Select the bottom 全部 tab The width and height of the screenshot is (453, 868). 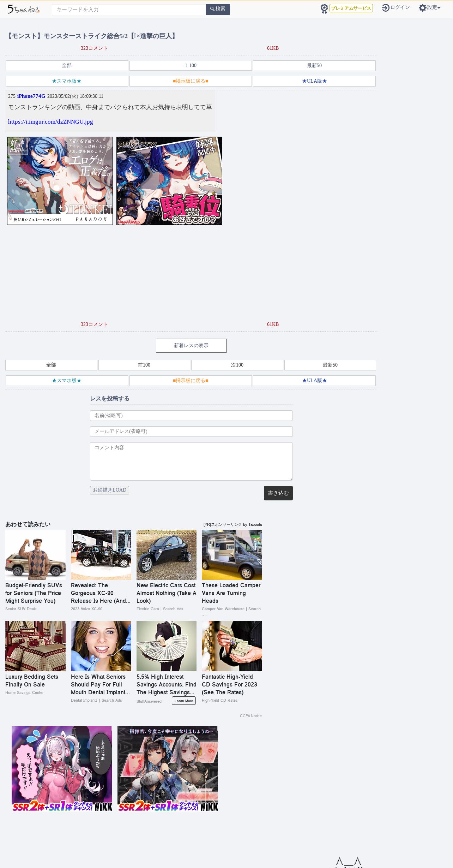(x=51, y=365)
